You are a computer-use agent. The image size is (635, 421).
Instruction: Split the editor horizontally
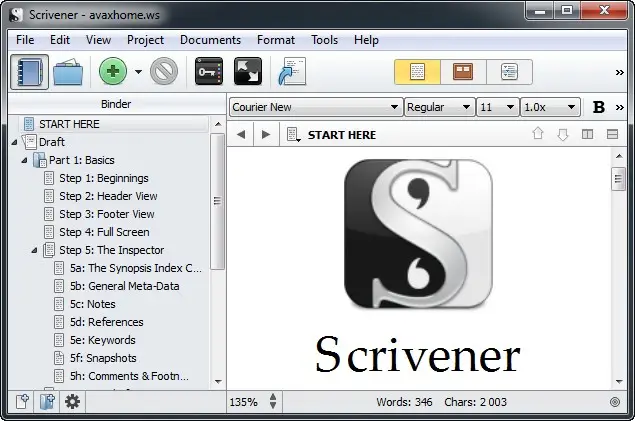(x=612, y=134)
